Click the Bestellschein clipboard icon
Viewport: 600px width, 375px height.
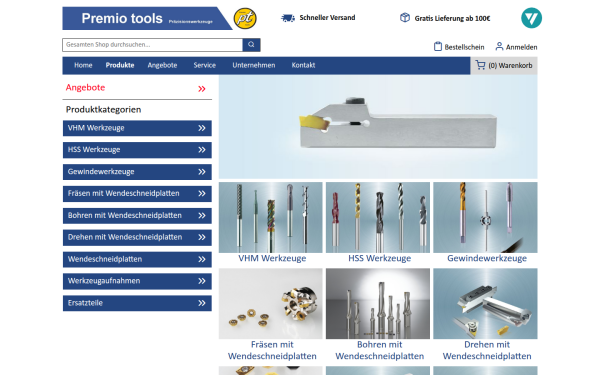click(x=438, y=46)
